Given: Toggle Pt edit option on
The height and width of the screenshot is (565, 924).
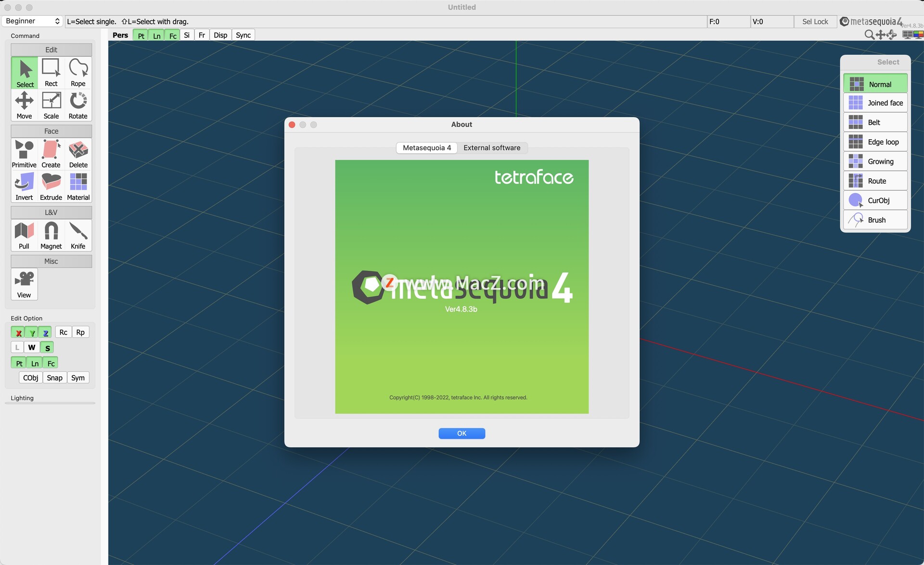Looking at the screenshot, I should point(18,363).
